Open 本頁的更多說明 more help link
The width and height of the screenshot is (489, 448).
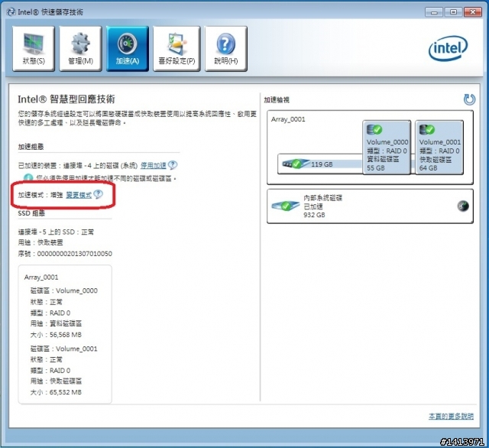coord(451,416)
